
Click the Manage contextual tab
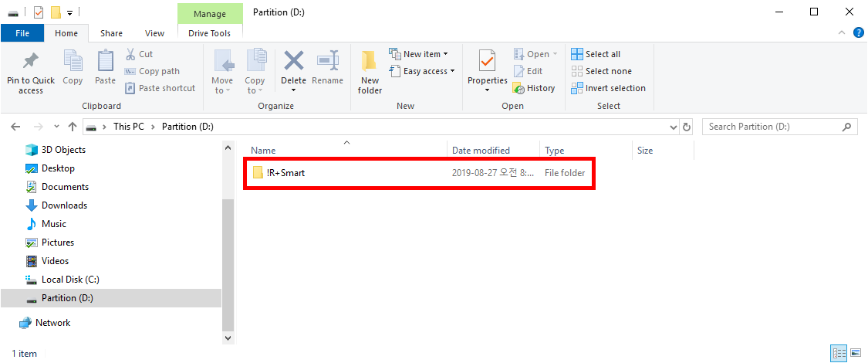point(210,13)
